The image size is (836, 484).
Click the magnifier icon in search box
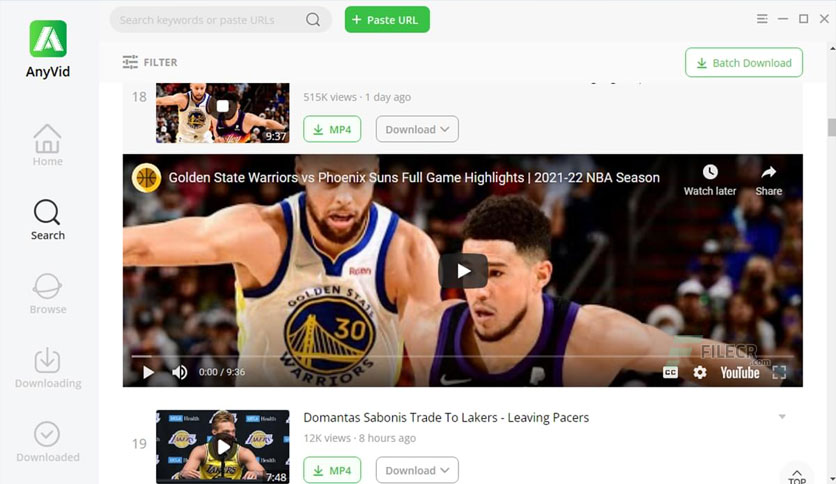coord(313,20)
